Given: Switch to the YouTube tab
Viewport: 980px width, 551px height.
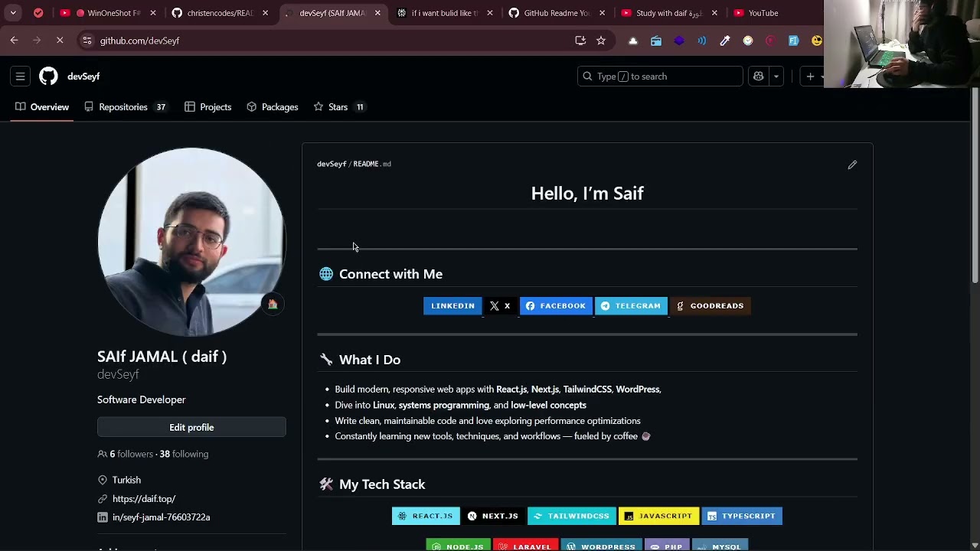Looking at the screenshot, I should tap(773, 13).
